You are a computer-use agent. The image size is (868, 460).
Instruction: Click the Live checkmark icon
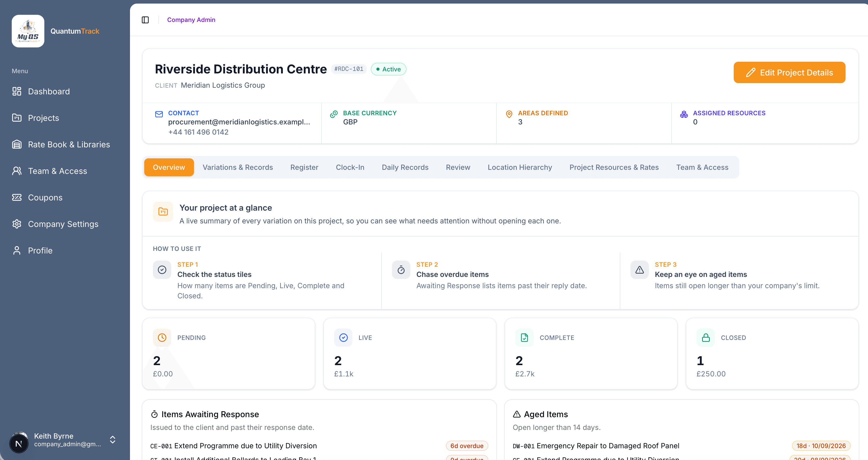click(x=343, y=338)
